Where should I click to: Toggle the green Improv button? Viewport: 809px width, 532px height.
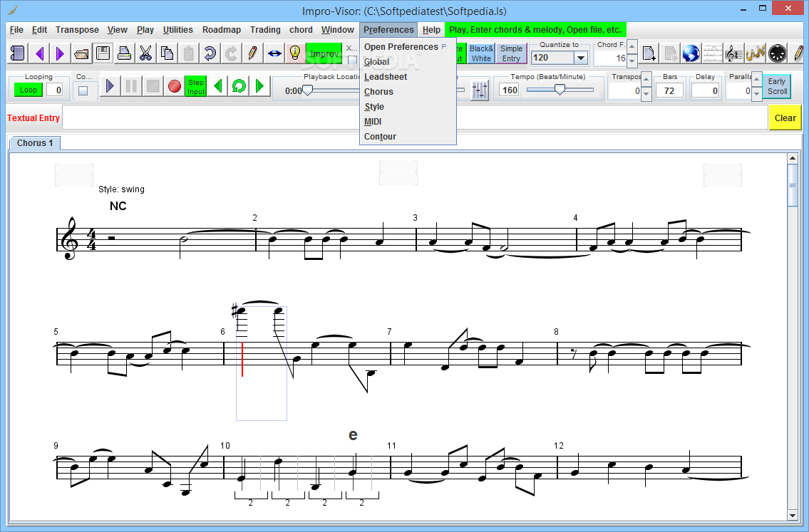tap(324, 53)
